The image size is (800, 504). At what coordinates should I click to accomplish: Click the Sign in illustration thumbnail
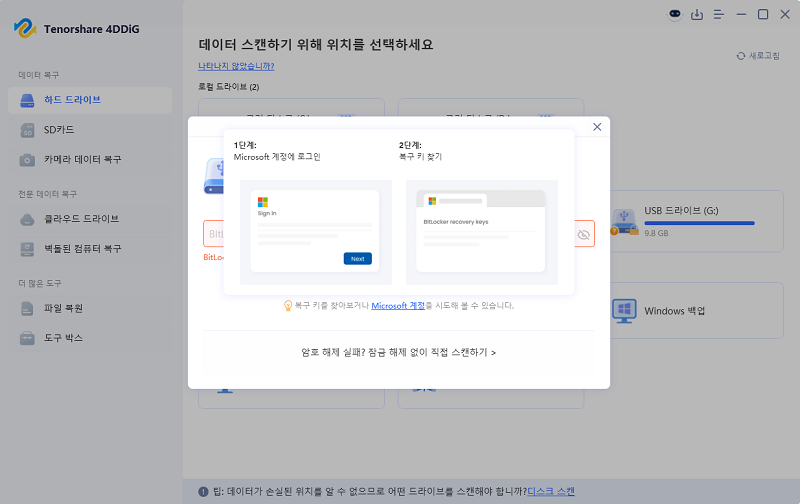click(x=316, y=232)
